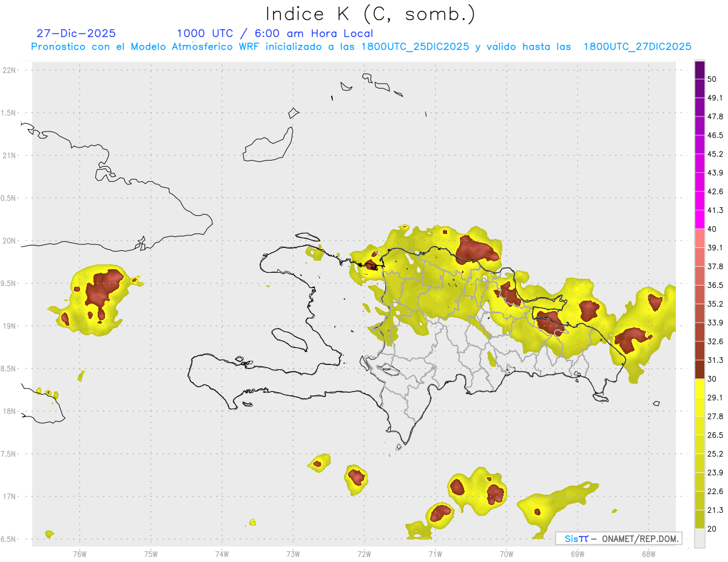Click the '1000 UTC / 6:00 am Hora Local' text
Viewport: 728px width, 562px height.
[x=275, y=33]
